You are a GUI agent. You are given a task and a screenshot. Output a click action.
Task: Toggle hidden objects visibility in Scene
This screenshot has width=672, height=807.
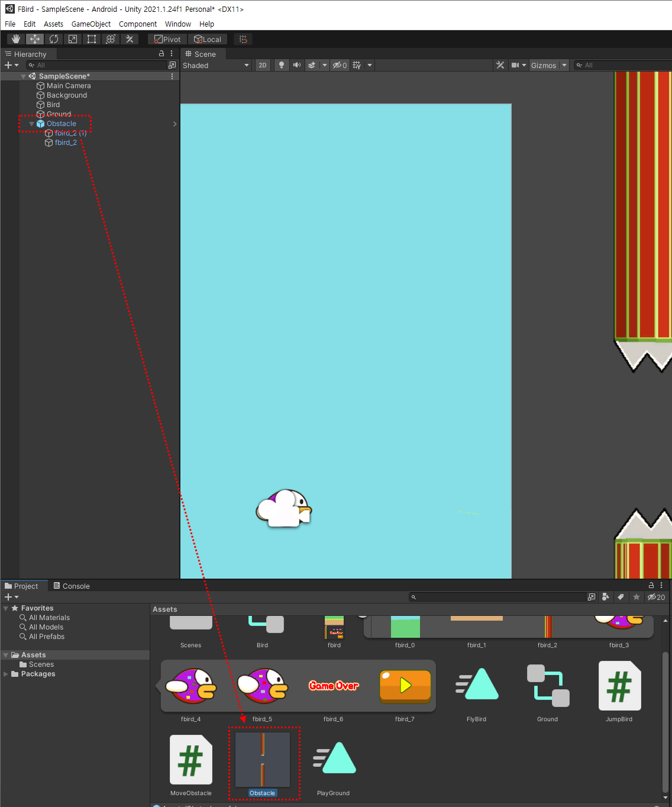tap(340, 65)
